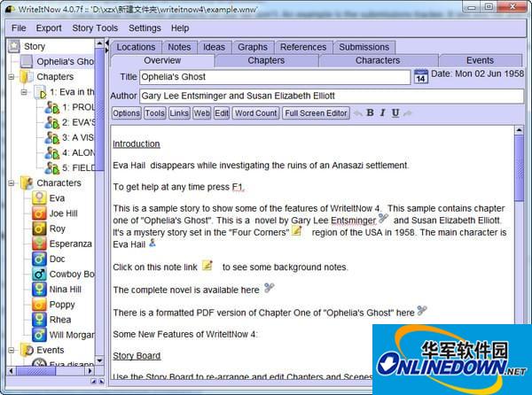The width and height of the screenshot is (532, 395).
Task: Collapse the Chapters tree node
Action: pyautogui.click(x=12, y=77)
